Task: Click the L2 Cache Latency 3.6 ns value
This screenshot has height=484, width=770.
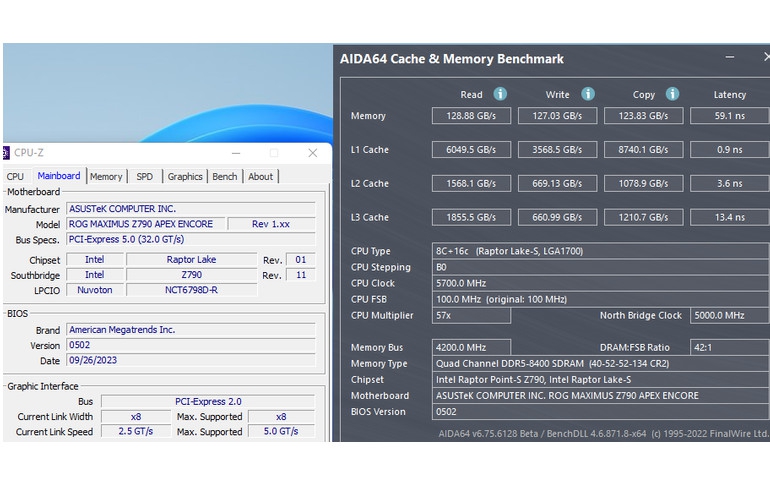Action: click(x=730, y=184)
